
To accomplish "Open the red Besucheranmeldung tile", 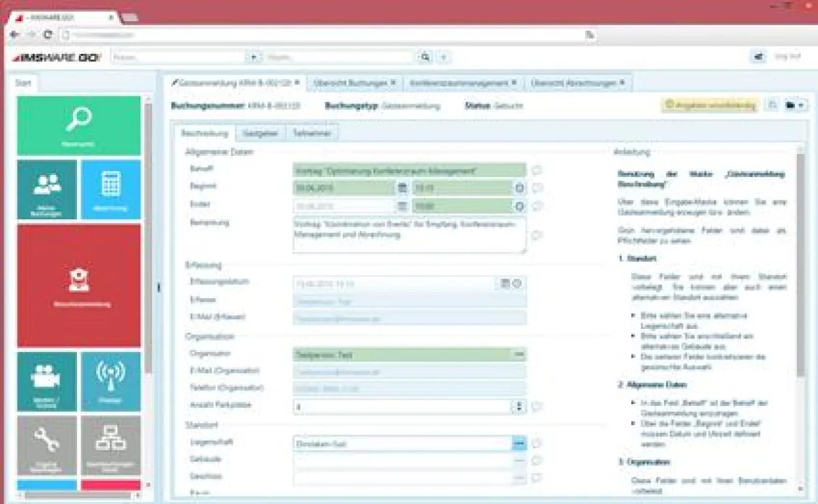I will click(x=79, y=285).
